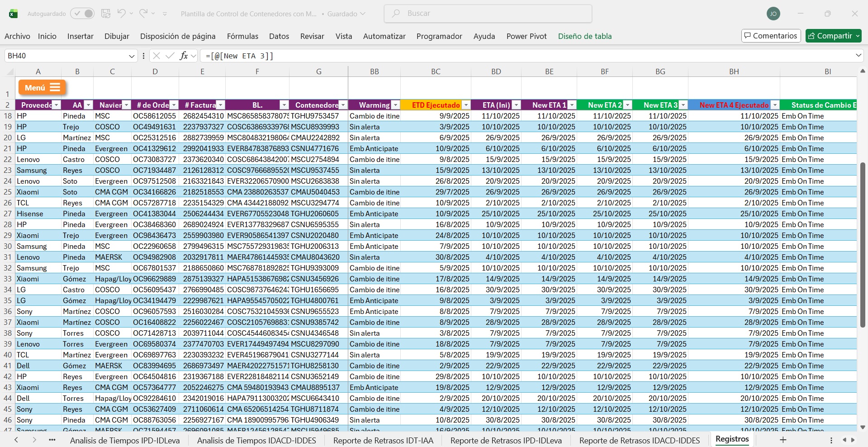Image resolution: width=868 pixels, height=447 pixels.
Task: Open the Datos ribbon tab
Action: (x=279, y=36)
